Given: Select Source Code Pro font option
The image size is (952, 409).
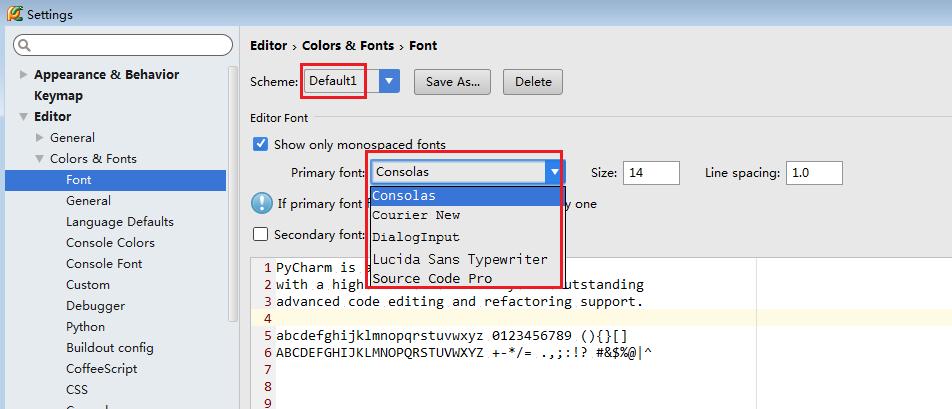Looking at the screenshot, I should pyautogui.click(x=432, y=278).
